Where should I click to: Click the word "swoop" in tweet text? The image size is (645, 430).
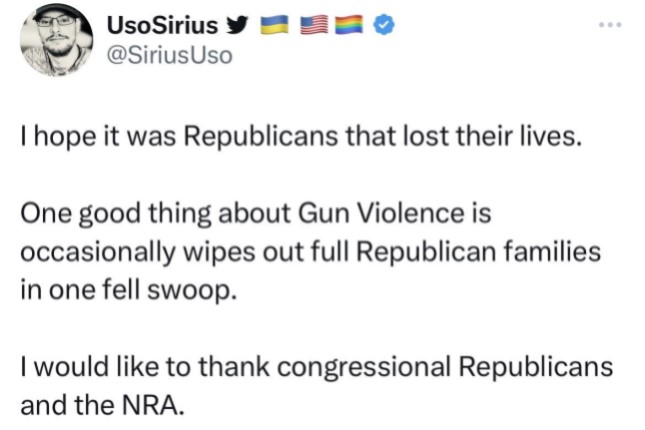192,291
